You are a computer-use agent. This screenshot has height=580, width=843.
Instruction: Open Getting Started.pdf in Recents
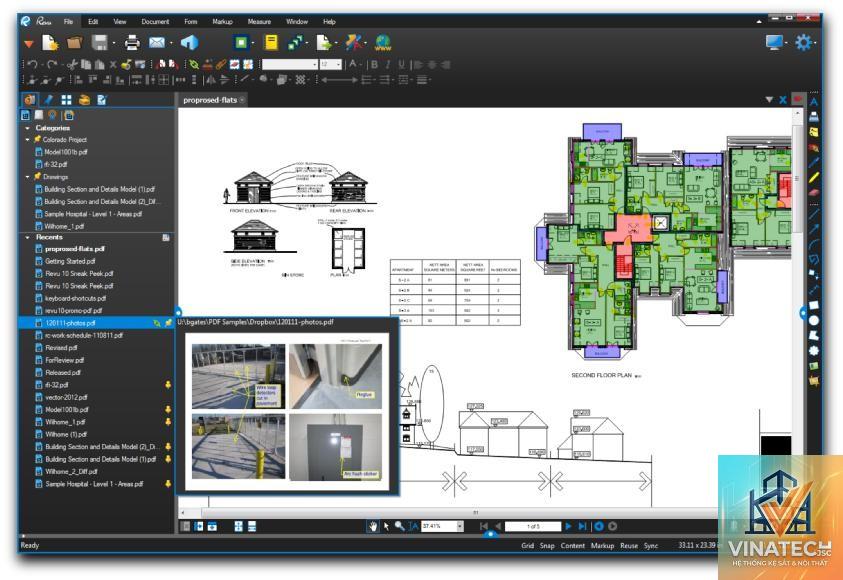[70, 261]
